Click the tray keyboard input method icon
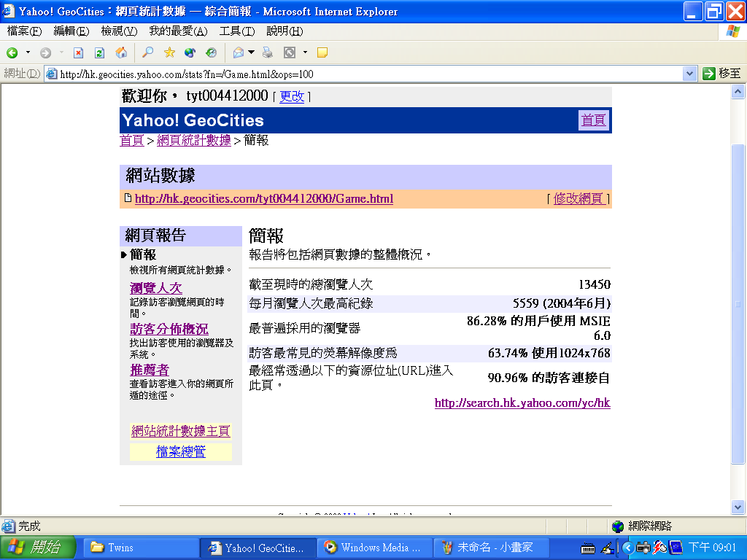Screen dimensions: 747x560 click(588, 548)
